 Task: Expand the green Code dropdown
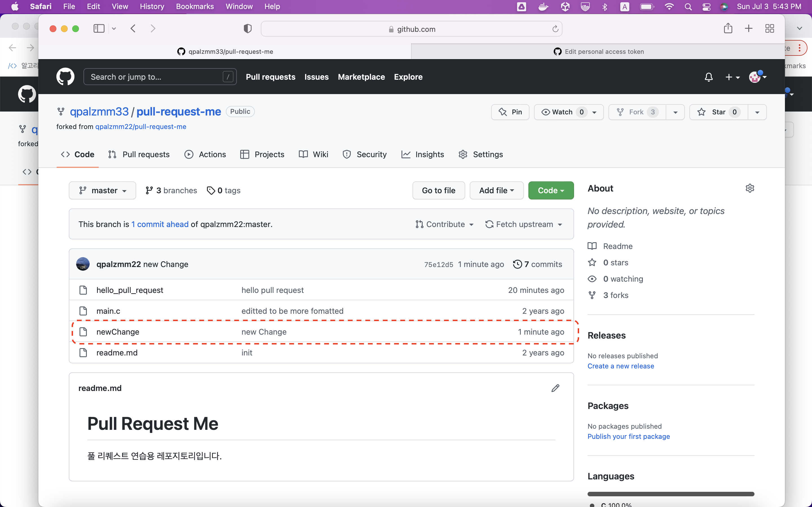[551, 190]
